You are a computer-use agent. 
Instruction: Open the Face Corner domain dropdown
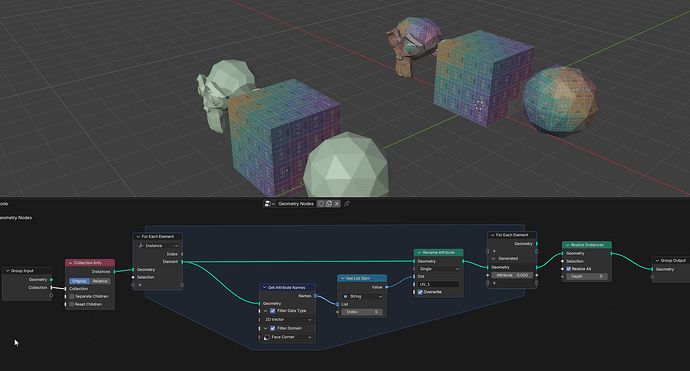click(x=288, y=337)
